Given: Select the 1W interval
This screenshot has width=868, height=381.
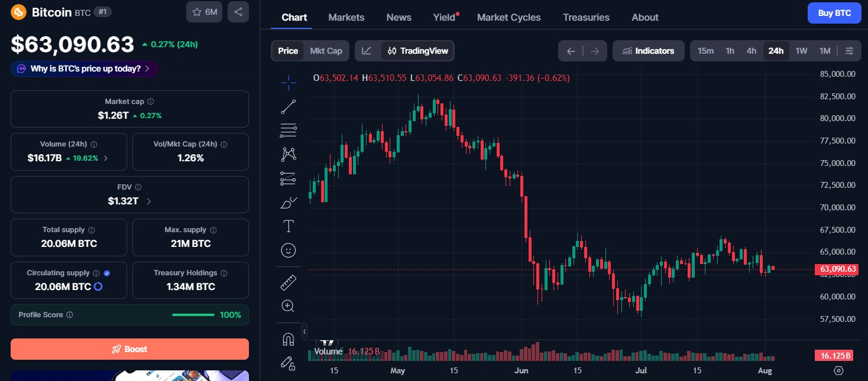Looking at the screenshot, I should (x=801, y=51).
